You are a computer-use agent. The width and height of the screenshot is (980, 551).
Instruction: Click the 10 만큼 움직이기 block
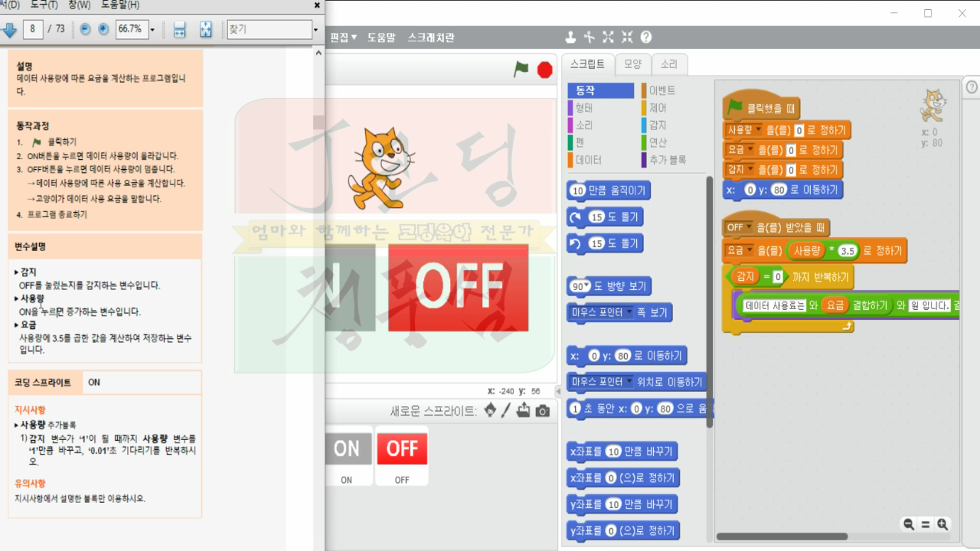pyautogui.click(x=609, y=191)
